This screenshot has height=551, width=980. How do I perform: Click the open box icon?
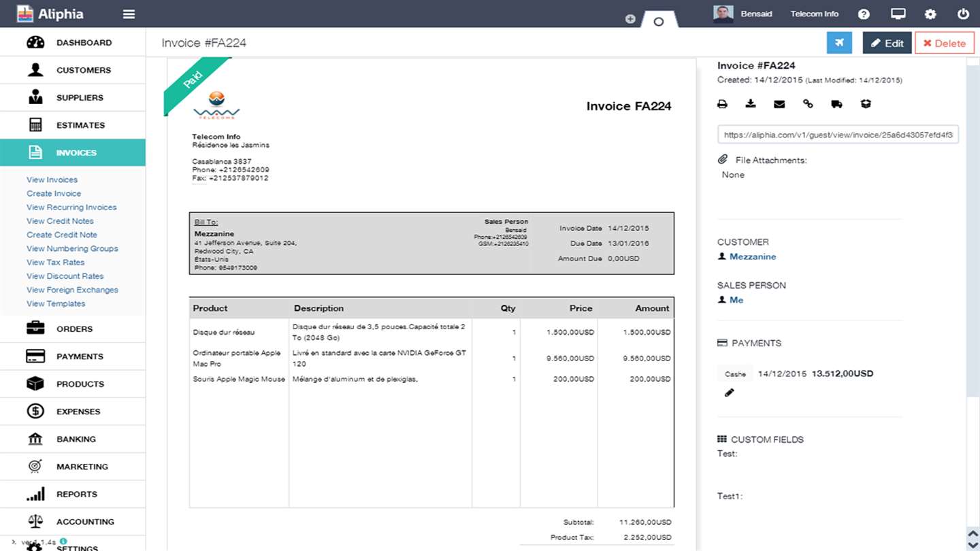[x=866, y=104]
